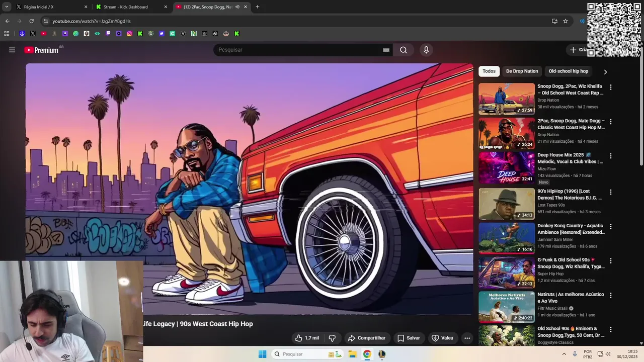This screenshot has height=362, width=644.
Task: Open Notorious B.I.G. Lost Demos thumbnail
Action: (x=507, y=204)
